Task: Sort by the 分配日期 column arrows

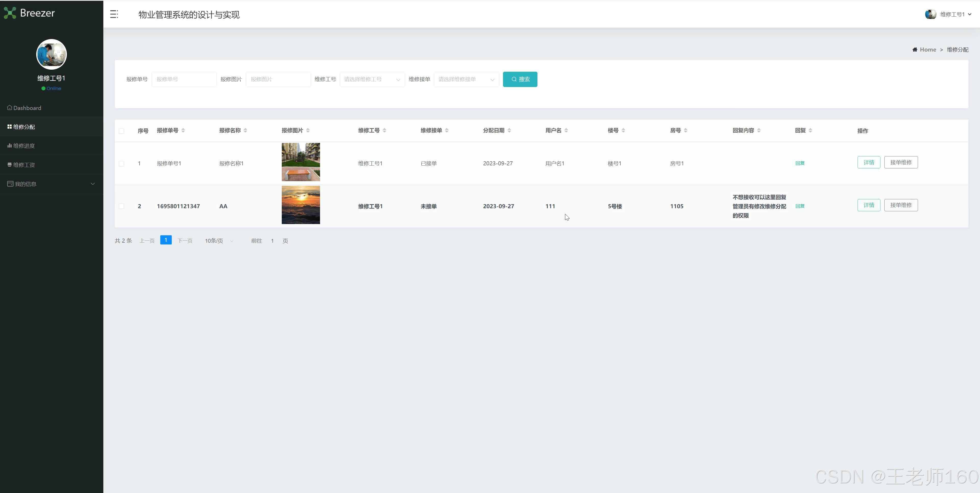Action: (509, 130)
